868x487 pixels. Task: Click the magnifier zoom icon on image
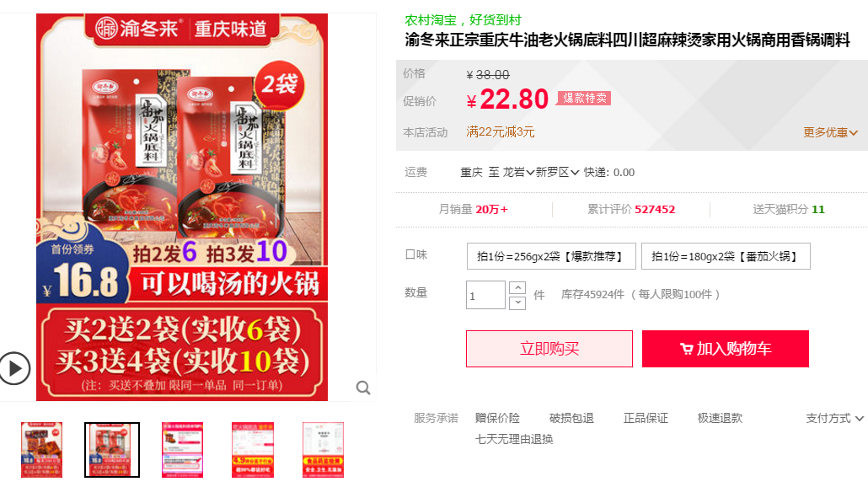[x=363, y=388]
